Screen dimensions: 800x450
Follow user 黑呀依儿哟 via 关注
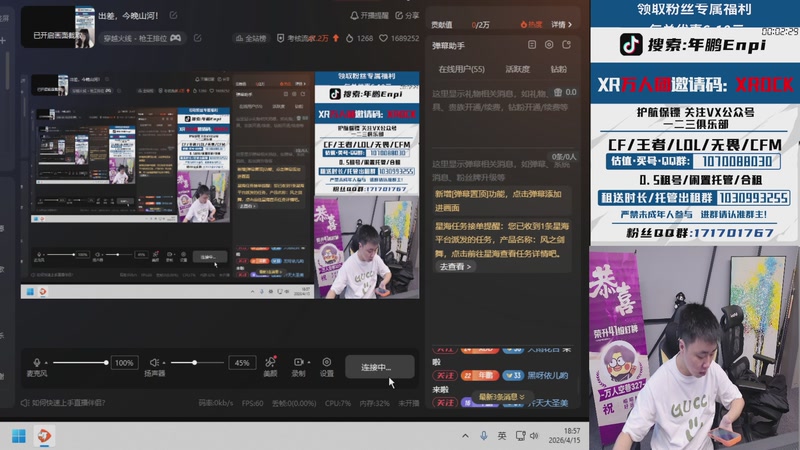click(x=445, y=375)
